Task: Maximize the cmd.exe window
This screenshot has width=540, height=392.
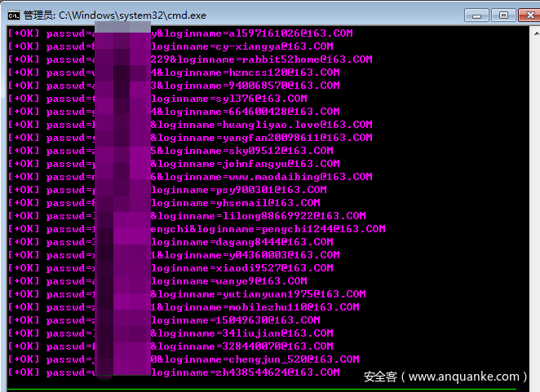Action: click(502, 15)
